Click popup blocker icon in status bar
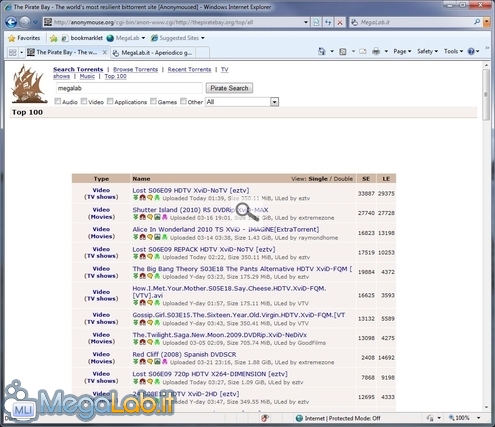495x427 pixels. (x=265, y=418)
